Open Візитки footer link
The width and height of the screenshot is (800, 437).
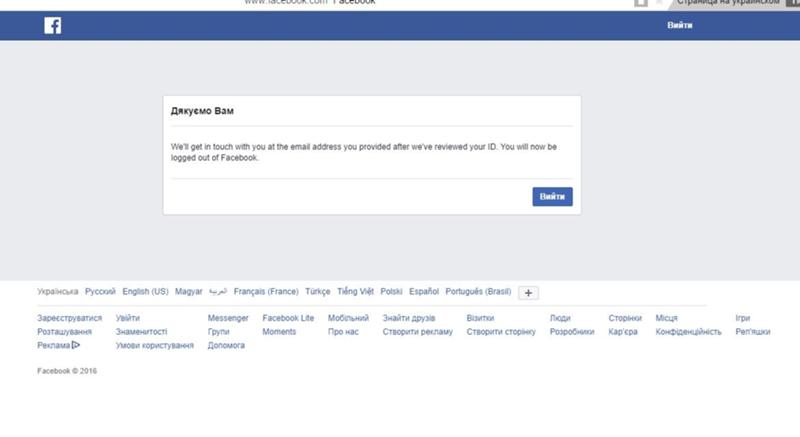(480, 318)
